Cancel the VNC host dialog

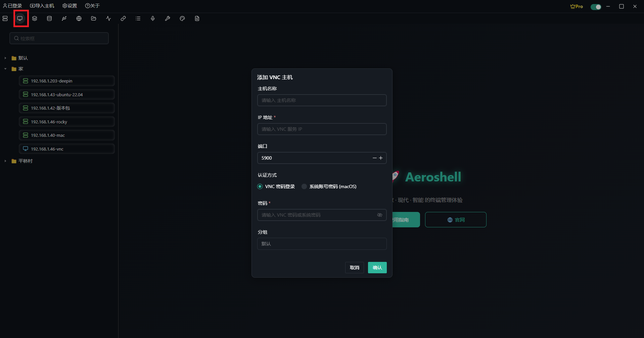coord(354,268)
